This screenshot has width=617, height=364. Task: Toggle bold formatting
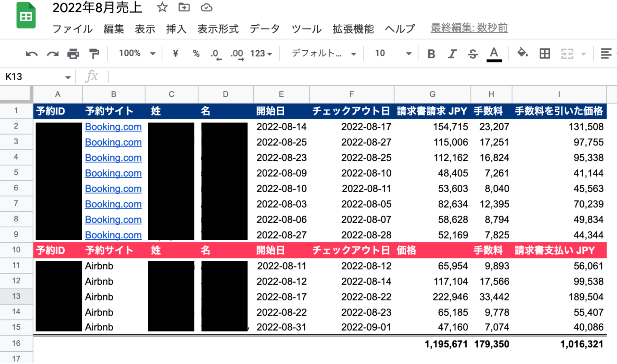coord(431,54)
